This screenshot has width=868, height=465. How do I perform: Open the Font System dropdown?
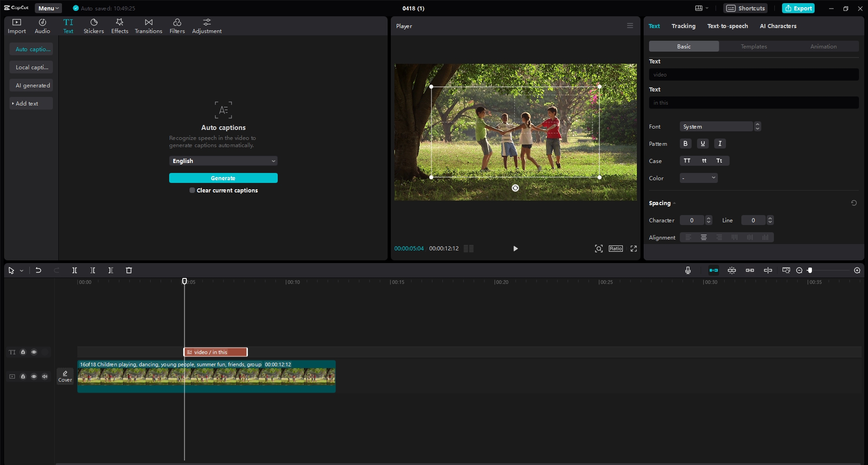(x=720, y=126)
